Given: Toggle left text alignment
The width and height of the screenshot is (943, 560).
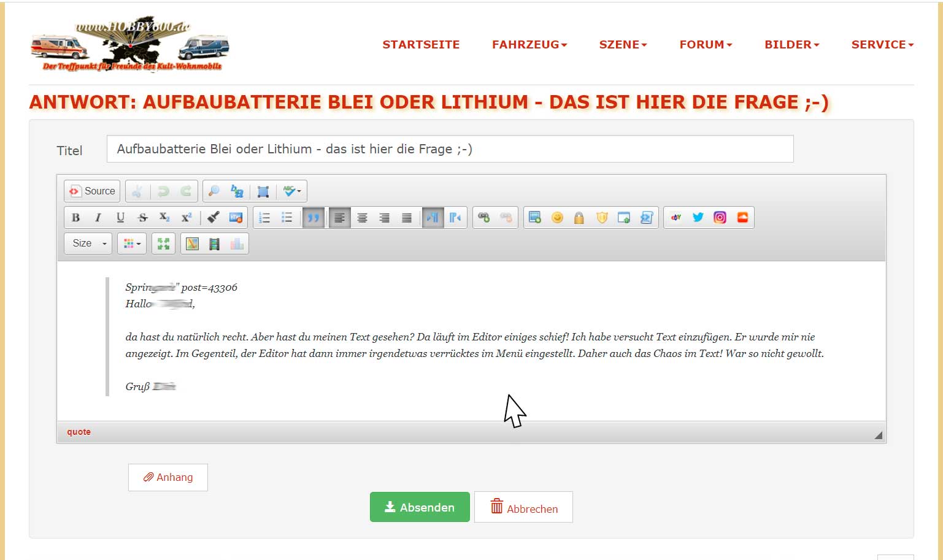Looking at the screenshot, I should pyautogui.click(x=339, y=218).
